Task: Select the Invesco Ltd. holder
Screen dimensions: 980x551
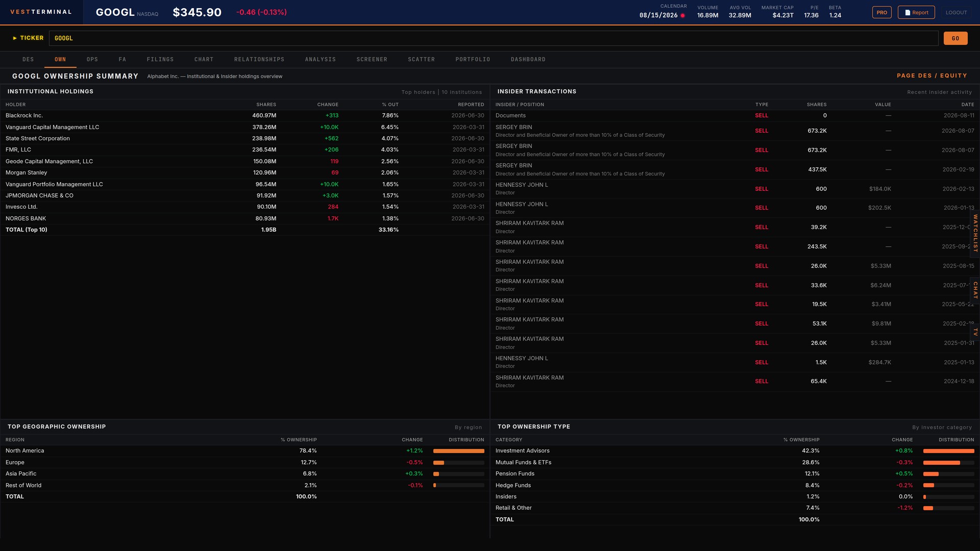Action: pyautogui.click(x=245, y=207)
